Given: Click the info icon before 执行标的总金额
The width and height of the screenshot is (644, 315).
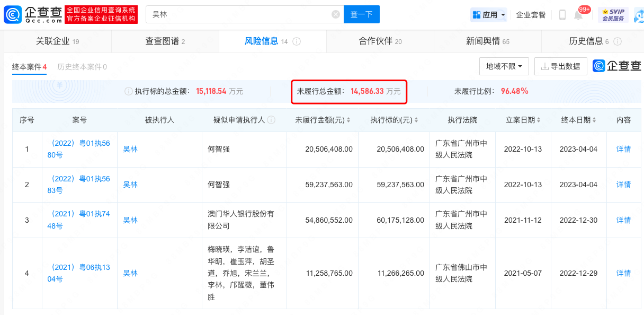Looking at the screenshot, I should pyautogui.click(x=128, y=91).
